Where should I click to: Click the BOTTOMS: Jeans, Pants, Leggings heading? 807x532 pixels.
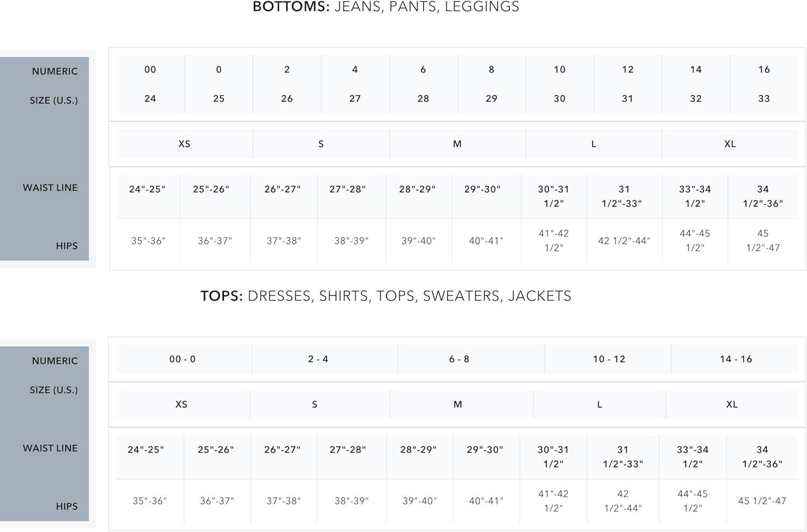tap(386, 7)
